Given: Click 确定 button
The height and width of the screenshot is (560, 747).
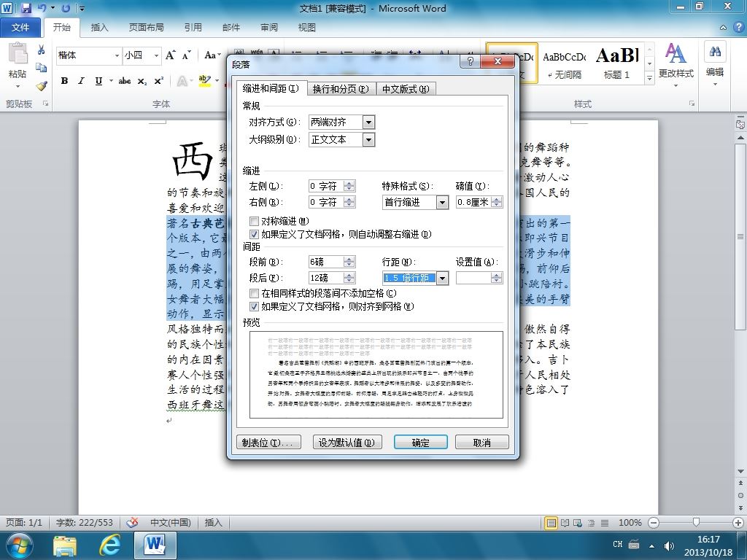Looking at the screenshot, I should (x=421, y=443).
